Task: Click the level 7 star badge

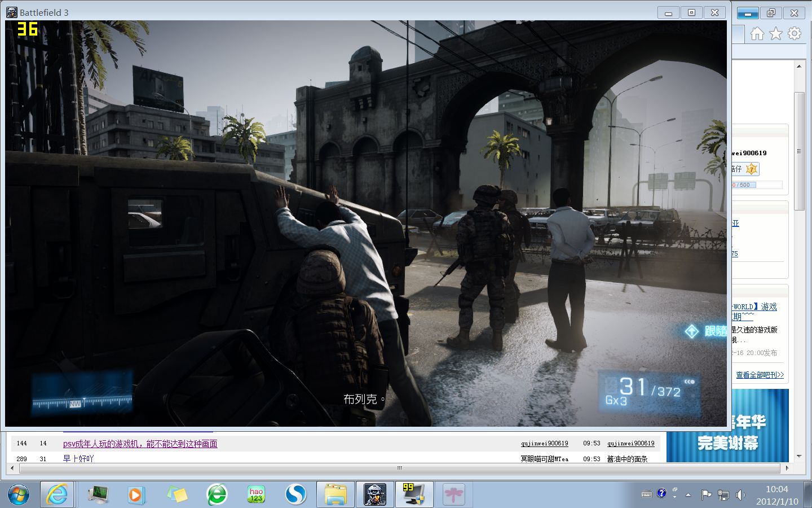Action: tap(752, 169)
